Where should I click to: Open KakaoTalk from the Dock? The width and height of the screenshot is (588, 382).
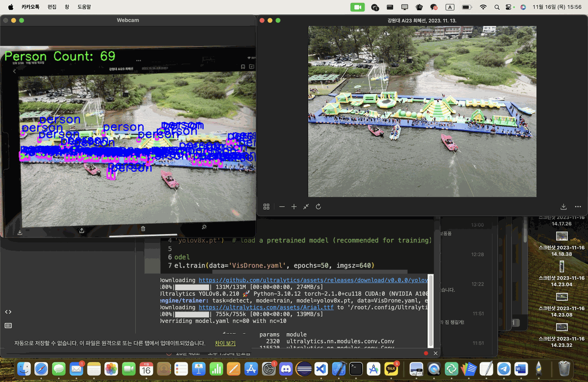click(x=391, y=369)
